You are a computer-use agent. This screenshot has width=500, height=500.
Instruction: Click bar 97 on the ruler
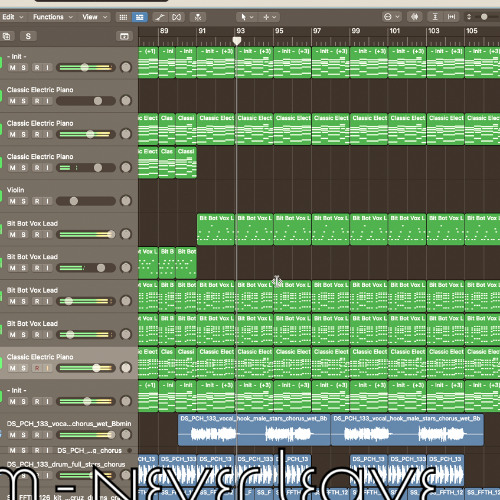tap(317, 31)
